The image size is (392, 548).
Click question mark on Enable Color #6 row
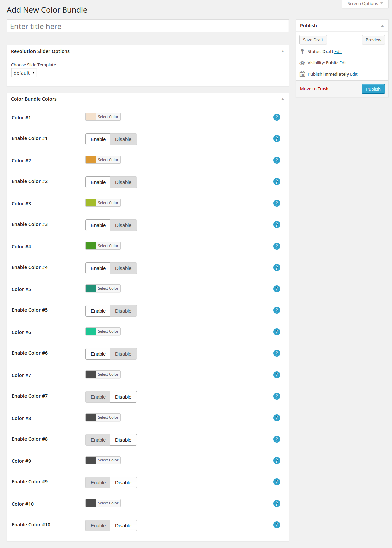(x=277, y=353)
